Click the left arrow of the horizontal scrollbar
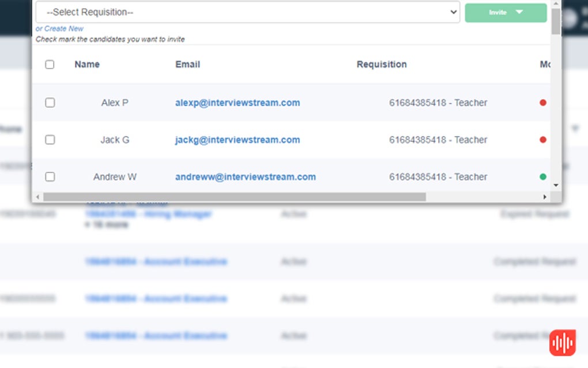The width and height of the screenshot is (588, 368). (37, 197)
